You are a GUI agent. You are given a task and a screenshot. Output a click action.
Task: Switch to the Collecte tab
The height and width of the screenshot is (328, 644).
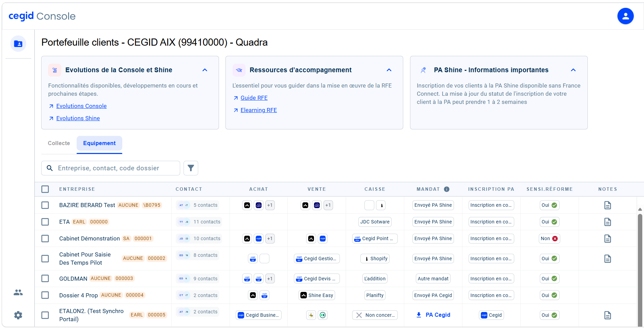tap(59, 143)
